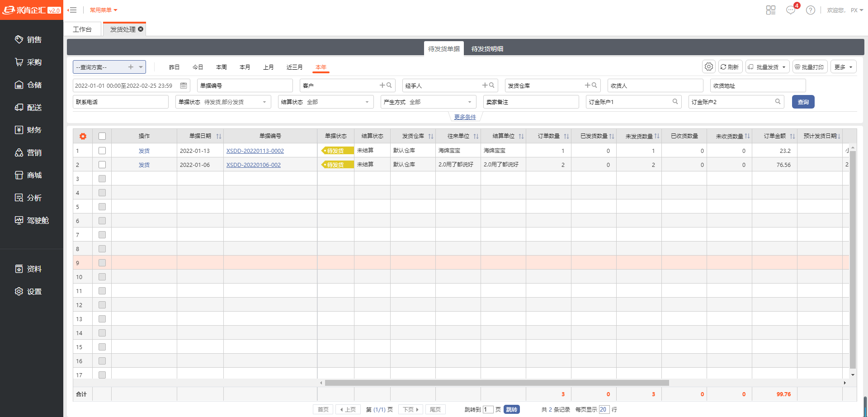Switch to the 待发货明细 tab
Viewport: 868px width, 417px height.
(487, 49)
